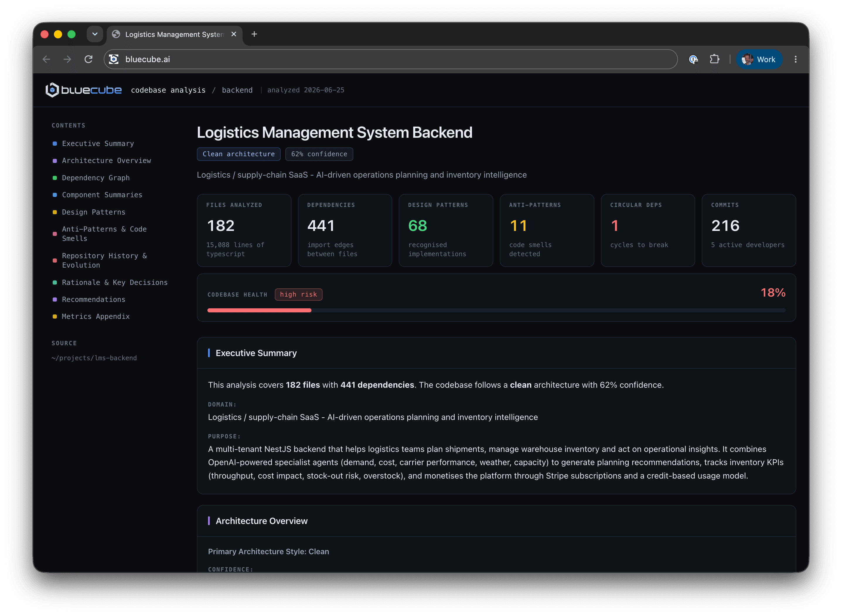
Task: Go to Repository History & Evolution
Action: pos(104,261)
